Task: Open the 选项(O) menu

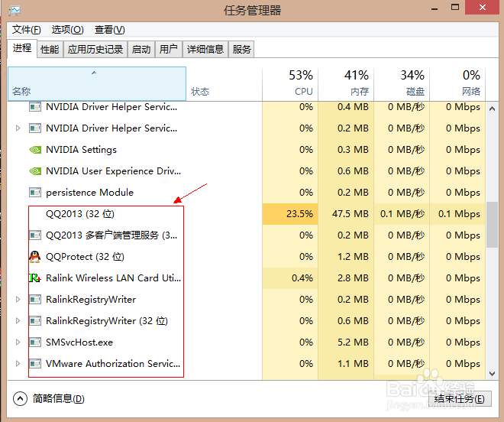Action: [67, 30]
